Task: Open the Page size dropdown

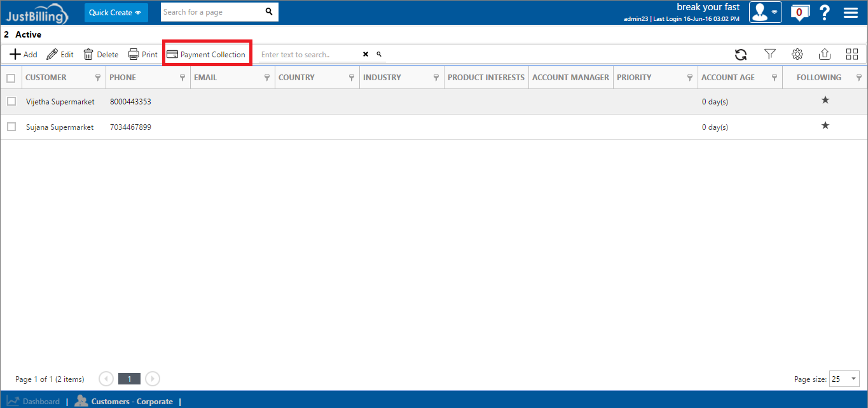Action: coord(844,379)
